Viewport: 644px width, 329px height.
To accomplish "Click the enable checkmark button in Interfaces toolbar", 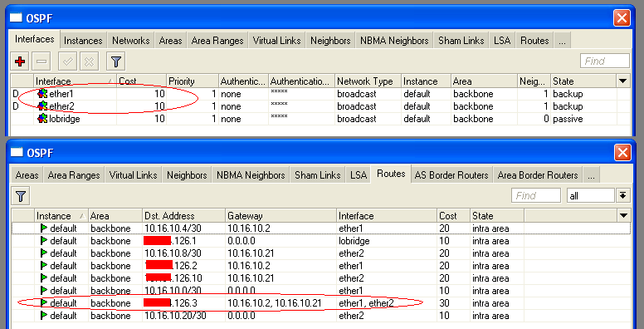I will pos(68,61).
